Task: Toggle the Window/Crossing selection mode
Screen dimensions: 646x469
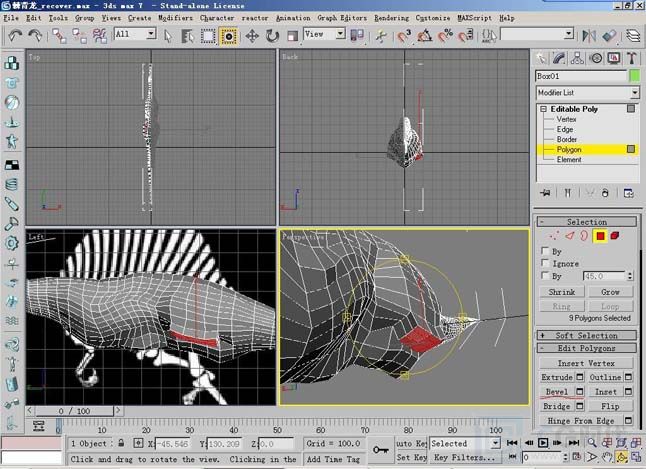Action: (228, 36)
